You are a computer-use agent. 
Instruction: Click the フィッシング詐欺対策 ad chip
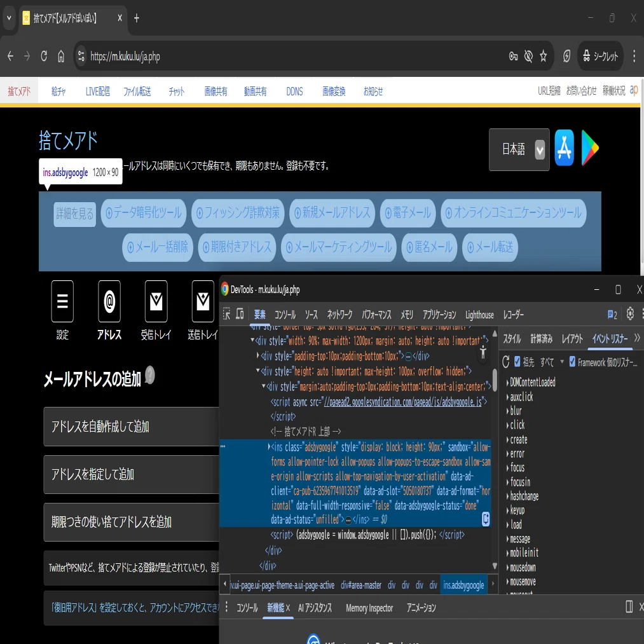pyautogui.click(x=238, y=213)
